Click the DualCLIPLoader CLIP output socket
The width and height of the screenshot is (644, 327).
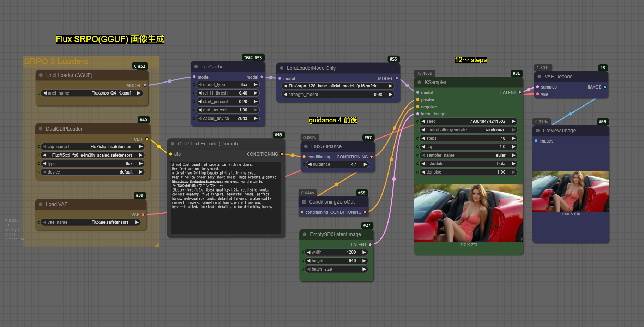(x=147, y=139)
